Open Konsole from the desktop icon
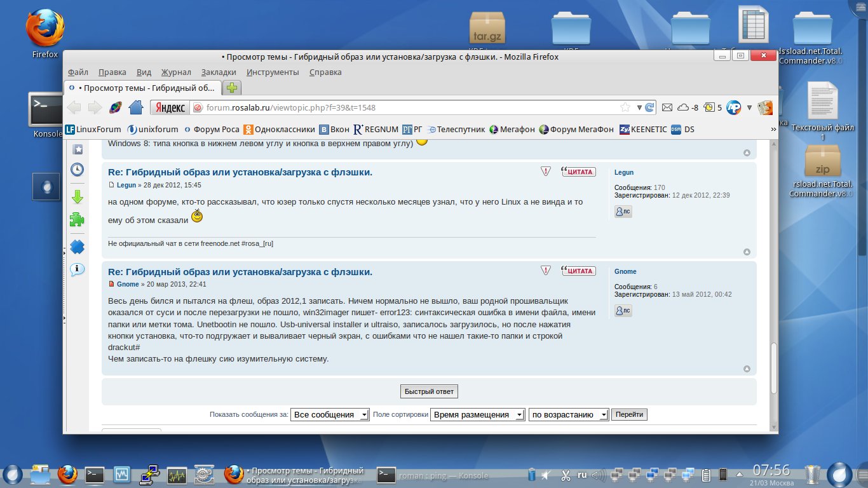This screenshot has height=488, width=868. [45, 115]
